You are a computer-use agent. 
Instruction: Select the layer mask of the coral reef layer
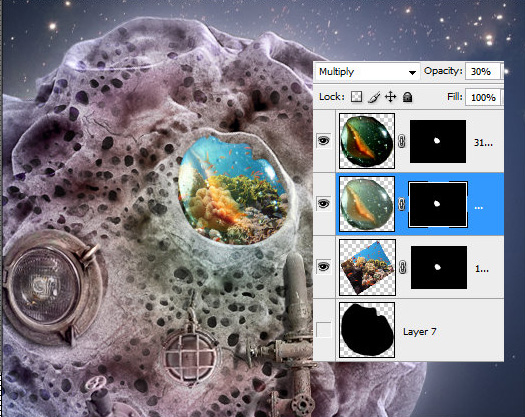point(439,267)
